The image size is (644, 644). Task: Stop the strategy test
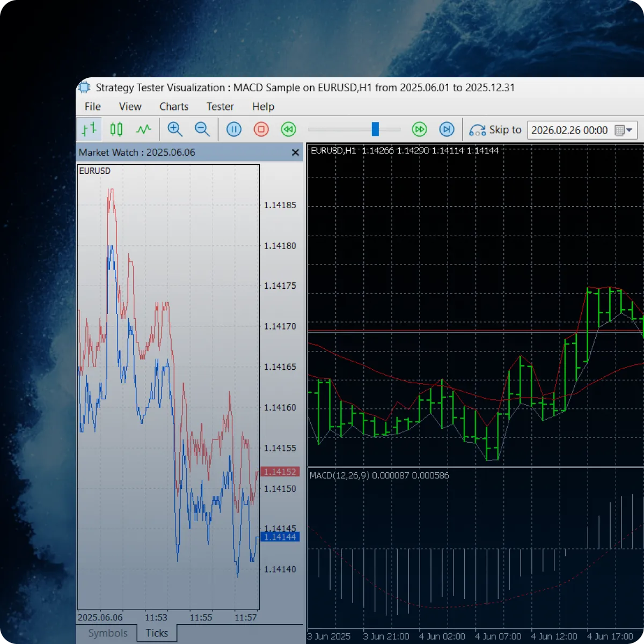[x=261, y=129]
